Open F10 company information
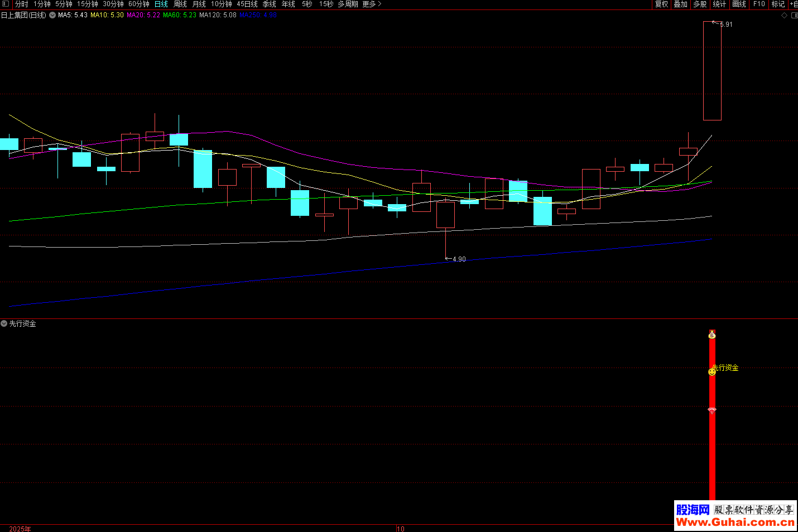Image resolution: width=798 pixels, height=532 pixels. (x=759, y=4)
